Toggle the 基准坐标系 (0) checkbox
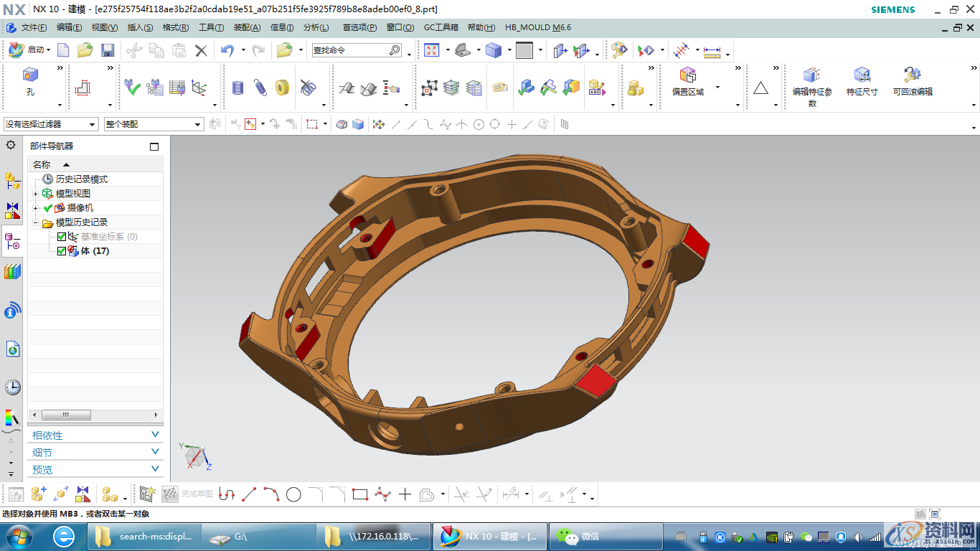Image resolution: width=980 pixels, height=551 pixels. 62,237
